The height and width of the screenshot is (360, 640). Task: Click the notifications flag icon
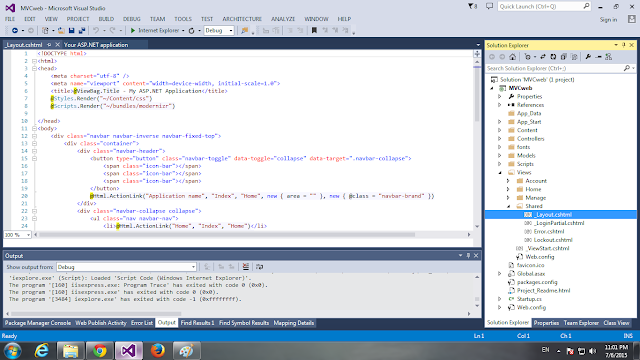coord(472,7)
